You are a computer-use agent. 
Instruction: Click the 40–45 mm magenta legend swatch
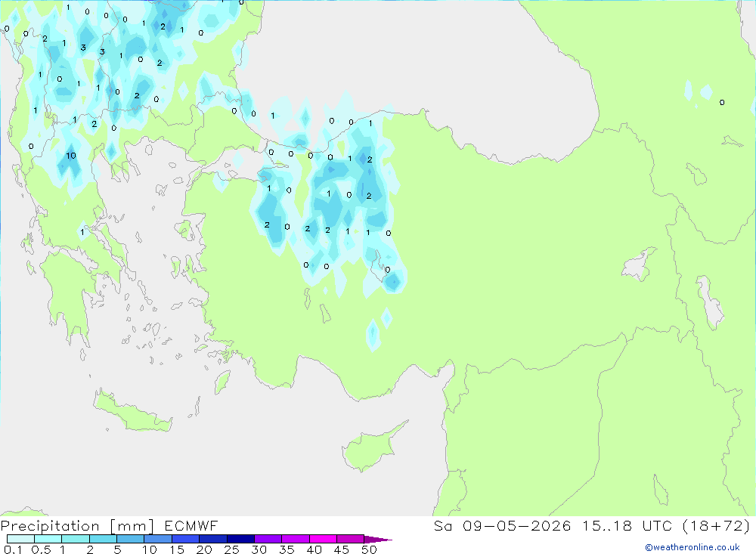(x=323, y=539)
